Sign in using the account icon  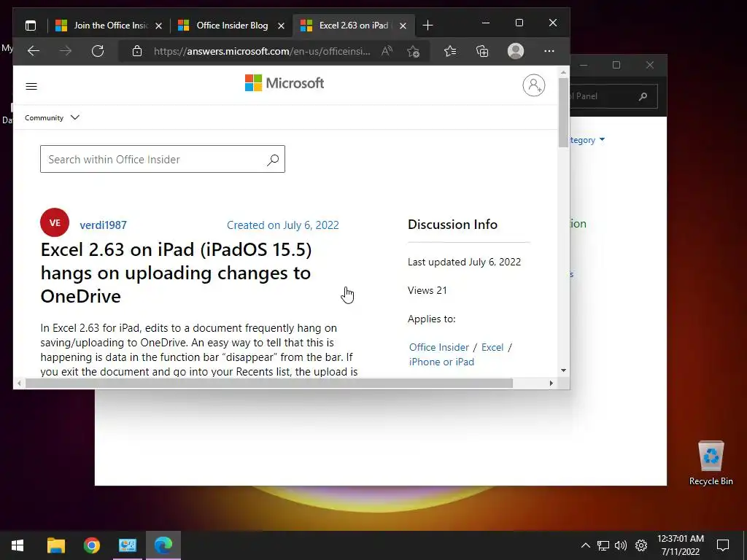[x=533, y=85]
